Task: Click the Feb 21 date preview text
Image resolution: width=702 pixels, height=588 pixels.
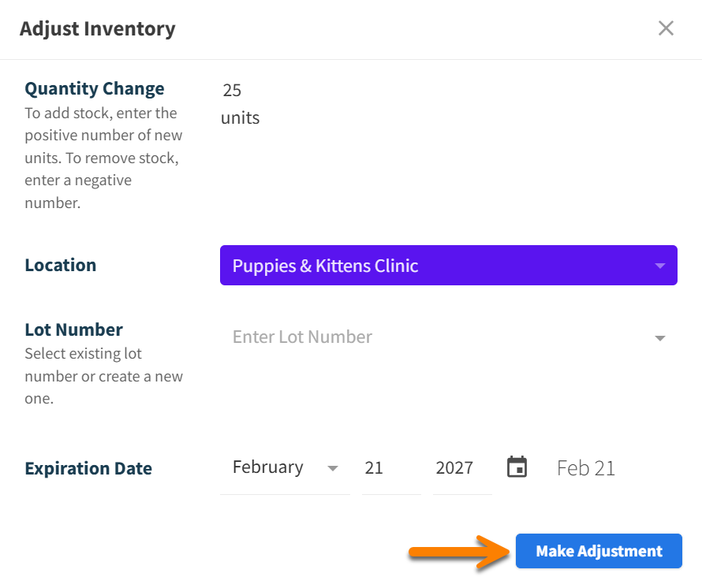Action: (585, 468)
